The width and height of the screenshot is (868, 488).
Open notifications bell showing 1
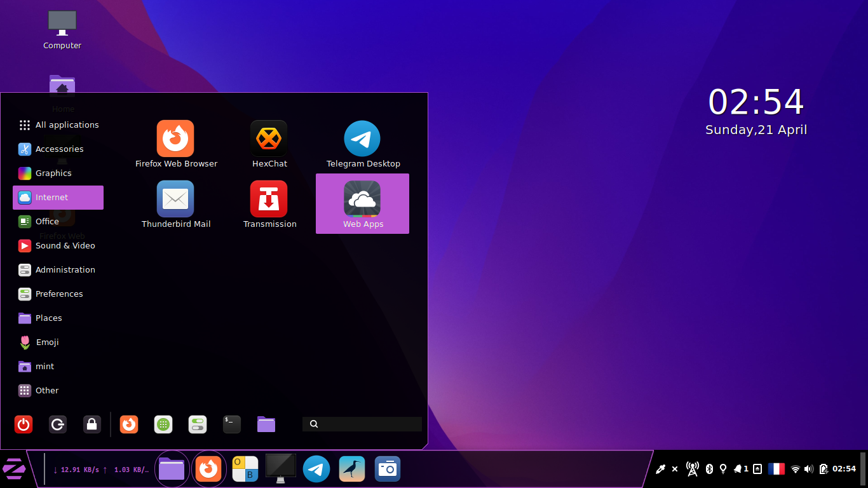[x=741, y=469]
